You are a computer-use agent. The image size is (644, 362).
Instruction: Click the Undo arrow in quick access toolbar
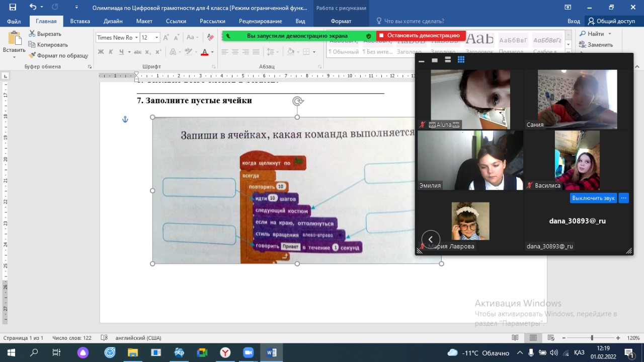tap(33, 7)
